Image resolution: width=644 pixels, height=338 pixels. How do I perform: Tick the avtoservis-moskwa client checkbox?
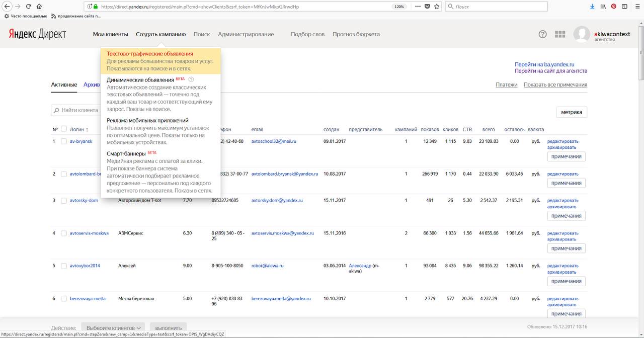[64, 233]
